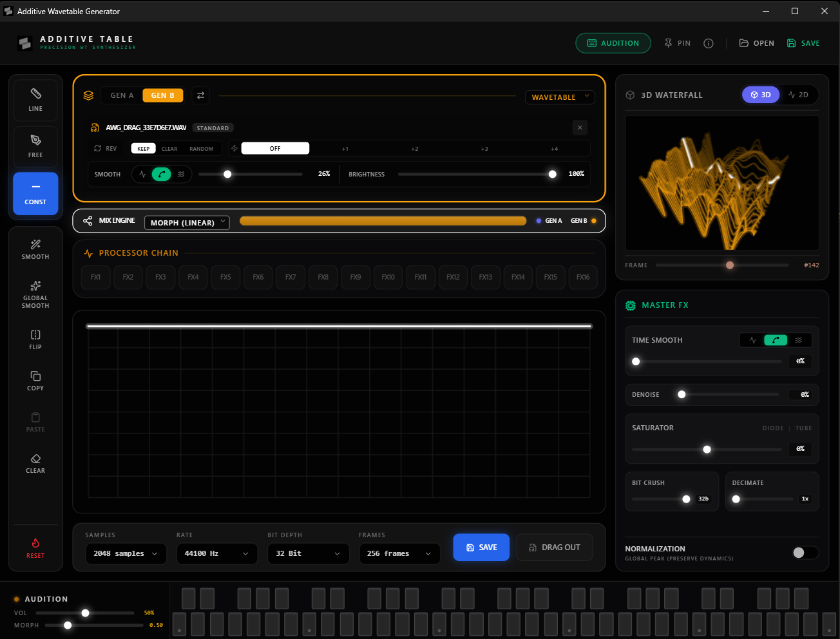Screen dimensions: 840x639
Task: Click the Audition VOL slider handle
Action: 85,613
